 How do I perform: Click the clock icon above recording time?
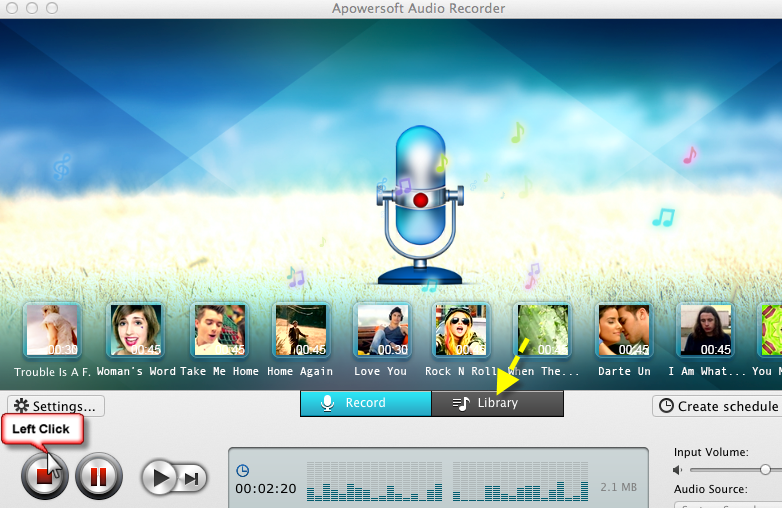point(242,471)
